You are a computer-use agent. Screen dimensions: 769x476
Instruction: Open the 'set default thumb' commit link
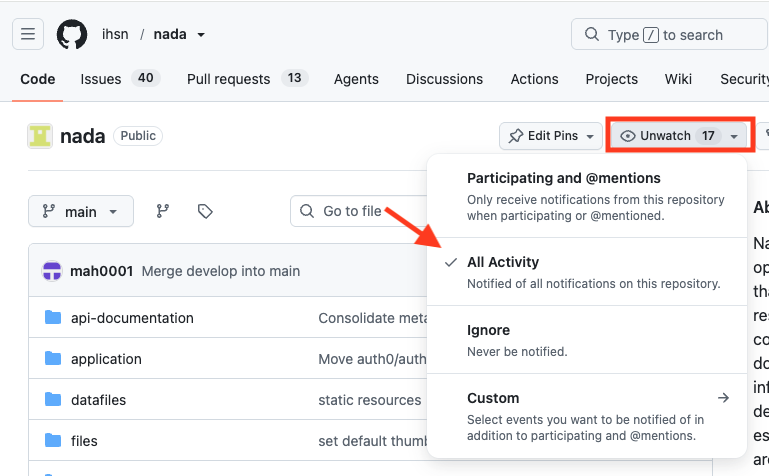click(373, 441)
